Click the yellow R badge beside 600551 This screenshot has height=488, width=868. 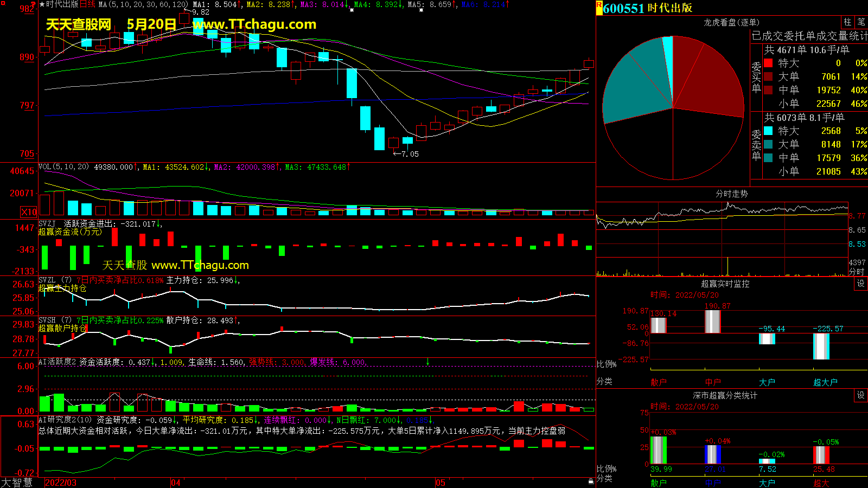pos(599,8)
